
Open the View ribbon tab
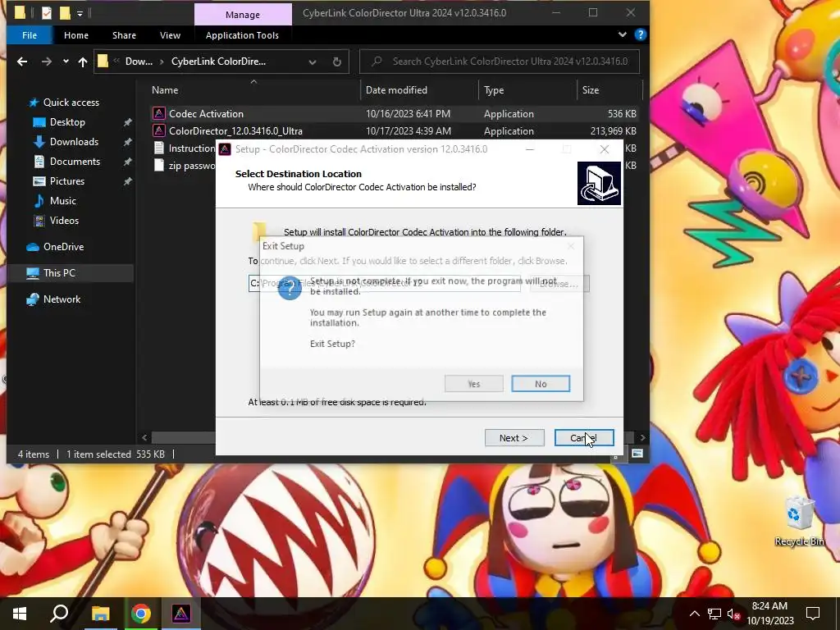pyautogui.click(x=170, y=34)
